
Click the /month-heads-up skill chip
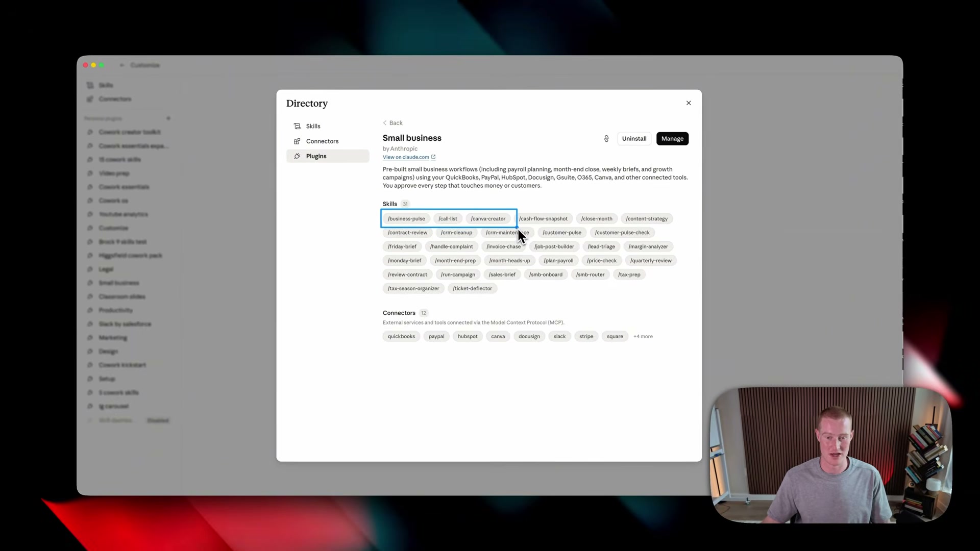(509, 261)
